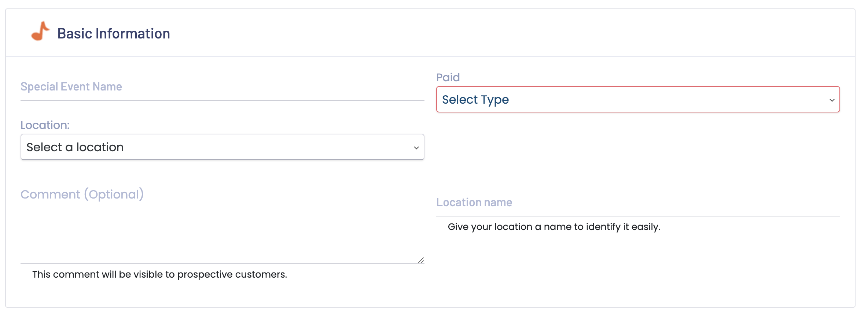Click the comment box resize grip
Screen dimensions: 868x315
point(421,260)
